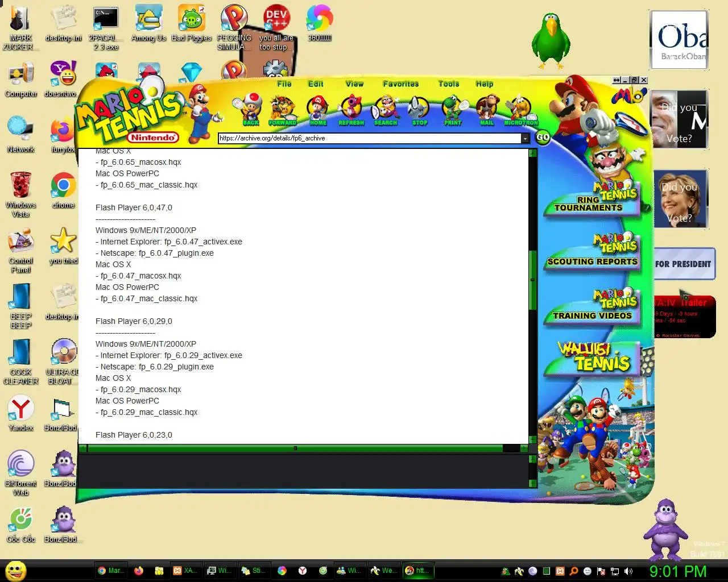Click "fp_6.0.47_activex.exe" Internet Explorer line

[x=169, y=242]
